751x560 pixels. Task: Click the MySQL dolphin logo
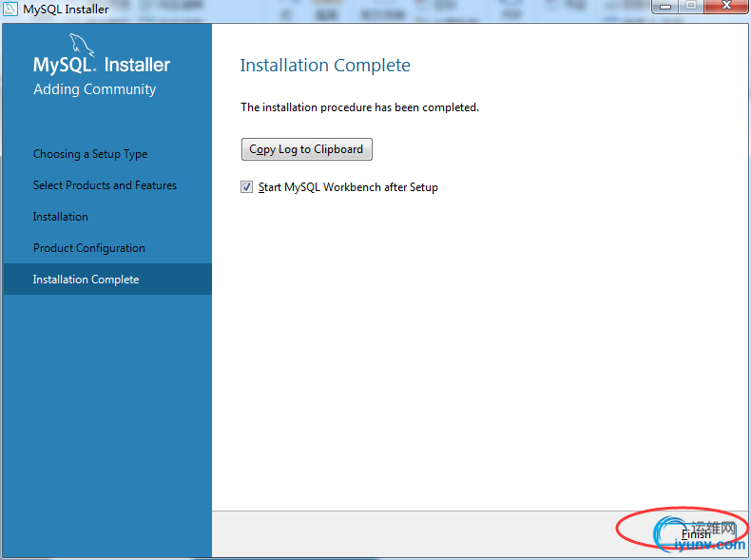coord(82,45)
